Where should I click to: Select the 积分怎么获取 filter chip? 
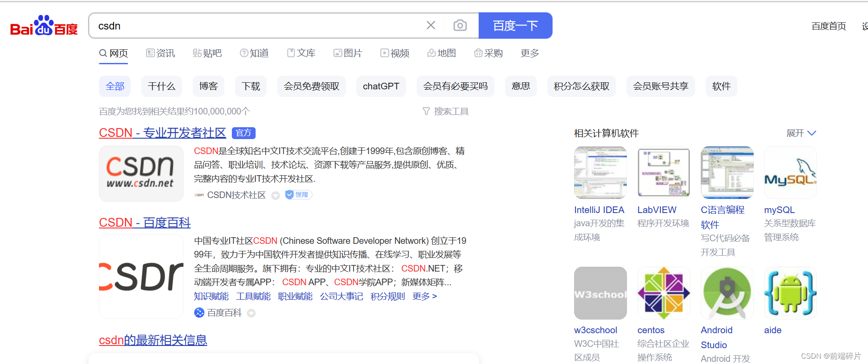(x=582, y=86)
